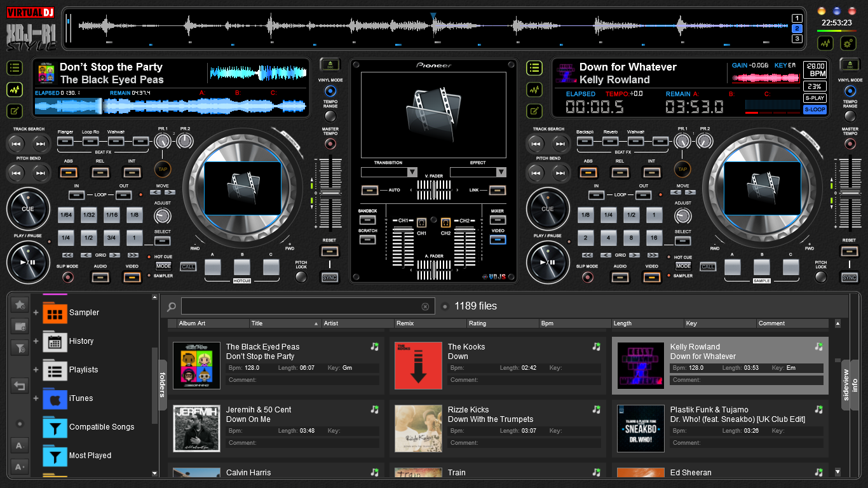This screenshot has width=868, height=488.
Task: Click right deck SYNC button
Action: click(x=850, y=278)
